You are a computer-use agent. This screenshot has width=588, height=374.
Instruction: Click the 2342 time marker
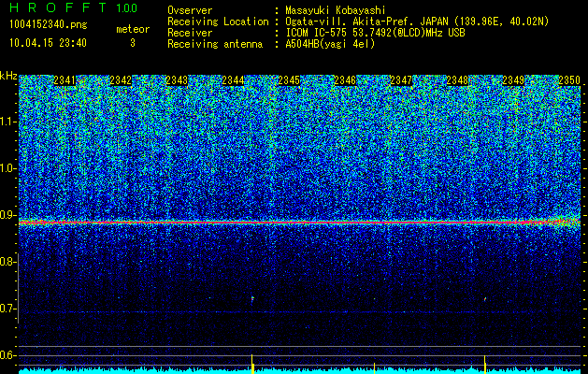click(x=121, y=80)
